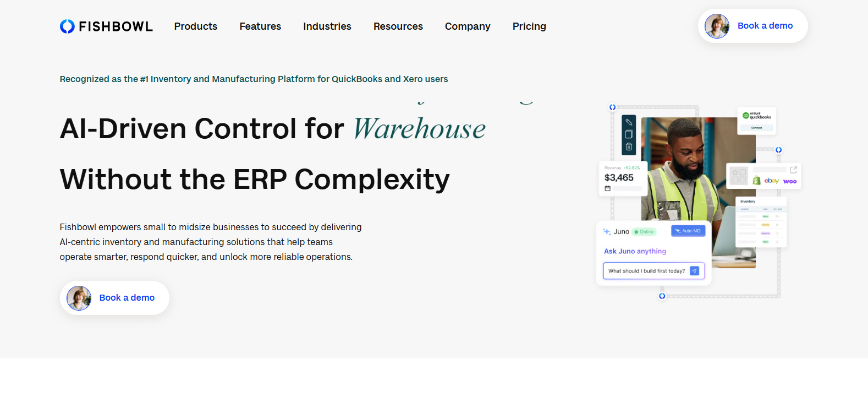Open the Resources menu
The image size is (868, 402).
[x=398, y=26]
